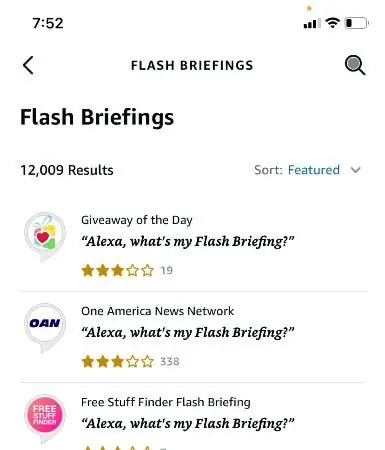
Task: Tap the 19 review count
Action: [166, 270]
